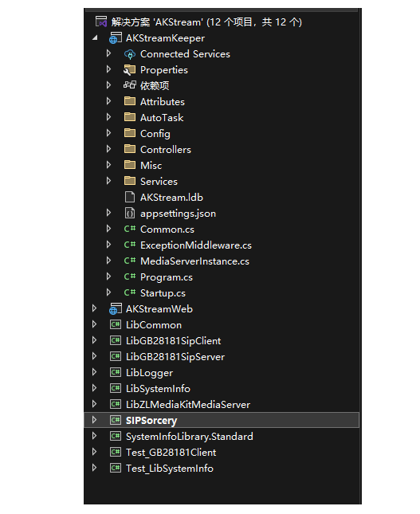Expand the LibCommon project arrow
Screen dimensions: 420x514
pos(94,324)
